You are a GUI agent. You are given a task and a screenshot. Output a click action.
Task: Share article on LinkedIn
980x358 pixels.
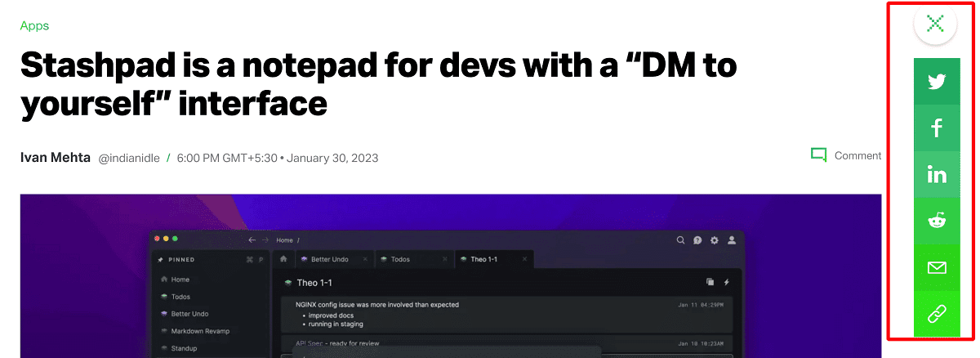click(x=936, y=175)
